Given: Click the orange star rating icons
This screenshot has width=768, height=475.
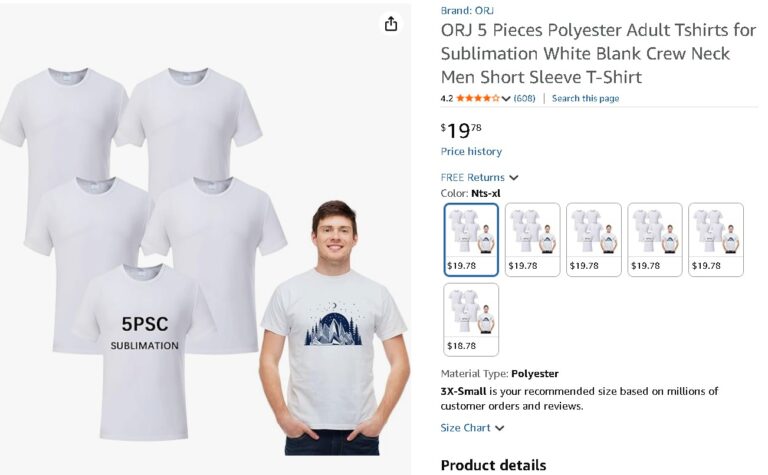Looking at the screenshot, I should tap(478, 98).
